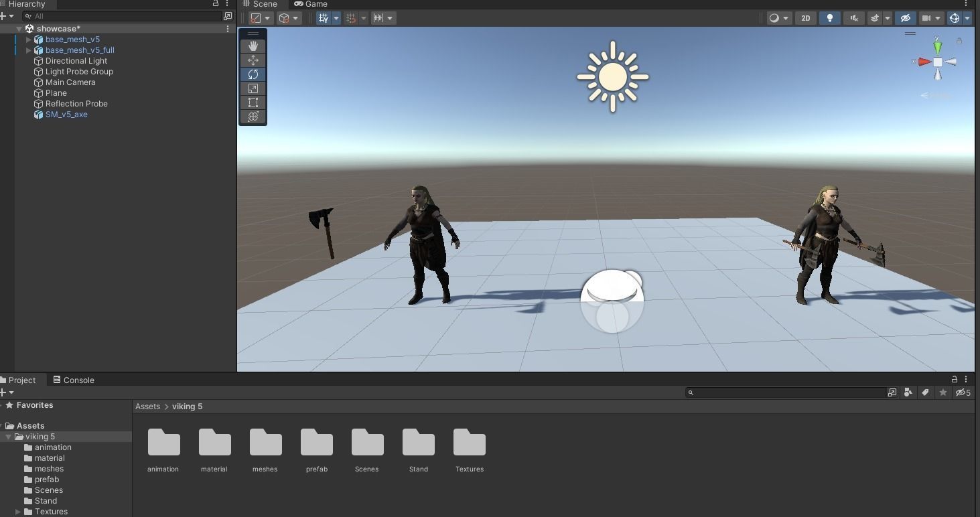Toggle the orientation gizmo rotation lock
Screen dimensions: 980x517
[x=959, y=42]
